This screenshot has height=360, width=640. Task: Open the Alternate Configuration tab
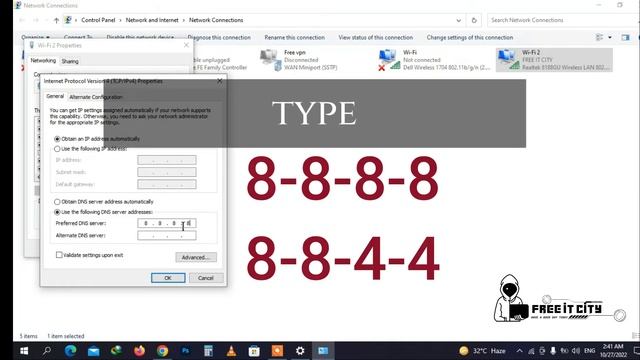coord(96,97)
